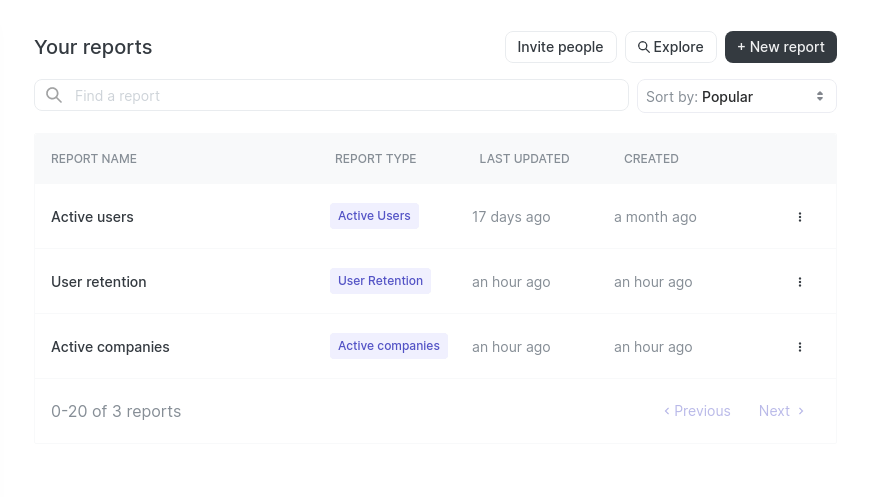Click the Invite people button
This screenshot has height=497, width=878.
[x=561, y=47]
